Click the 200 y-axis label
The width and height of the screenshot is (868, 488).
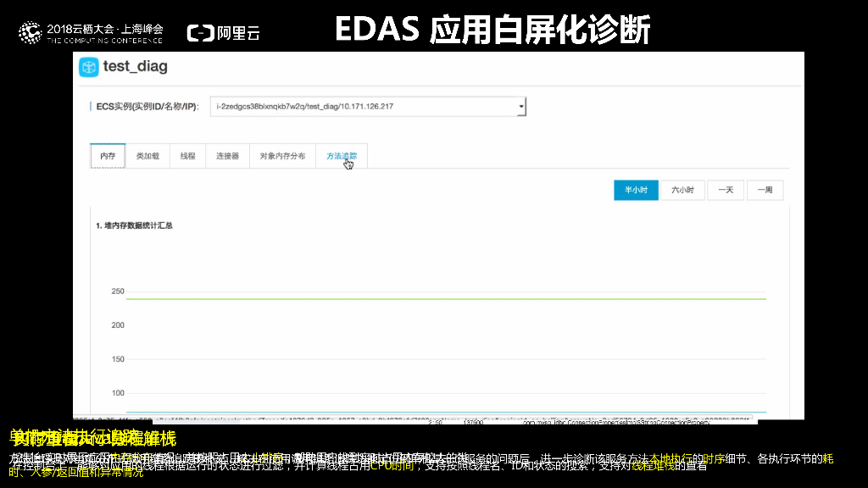(x=118, y=324)
